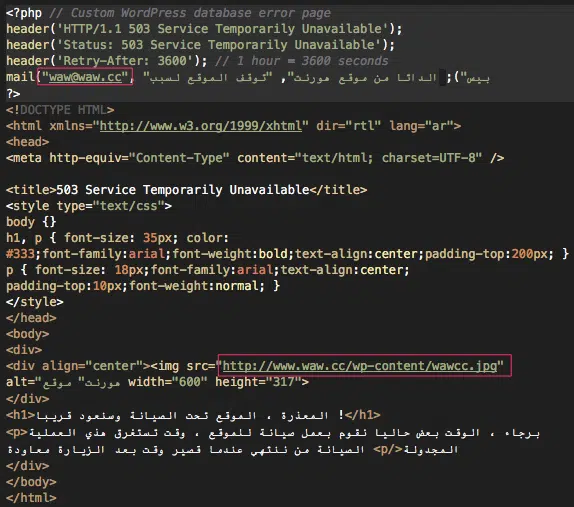Click the 'HTTP/1.1 503 Service Temporarily Unavailable' header string

pos(222,29)
